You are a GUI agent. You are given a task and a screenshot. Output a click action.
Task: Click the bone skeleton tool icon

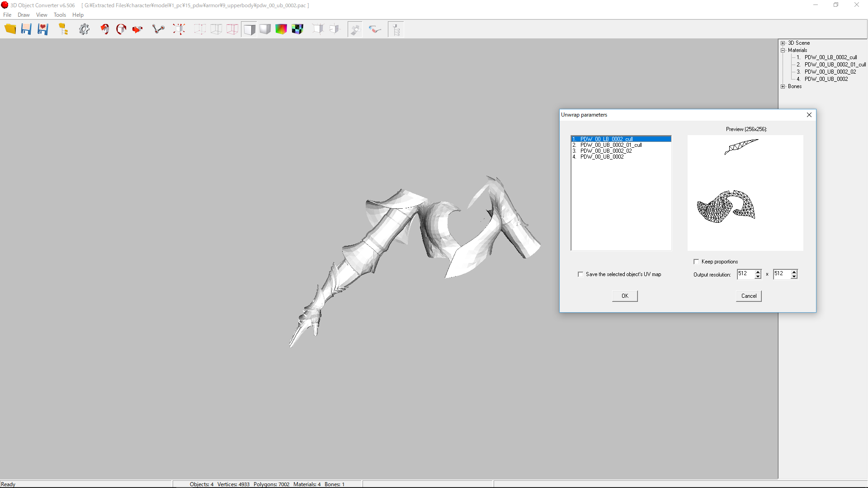(x=158, y=29)
